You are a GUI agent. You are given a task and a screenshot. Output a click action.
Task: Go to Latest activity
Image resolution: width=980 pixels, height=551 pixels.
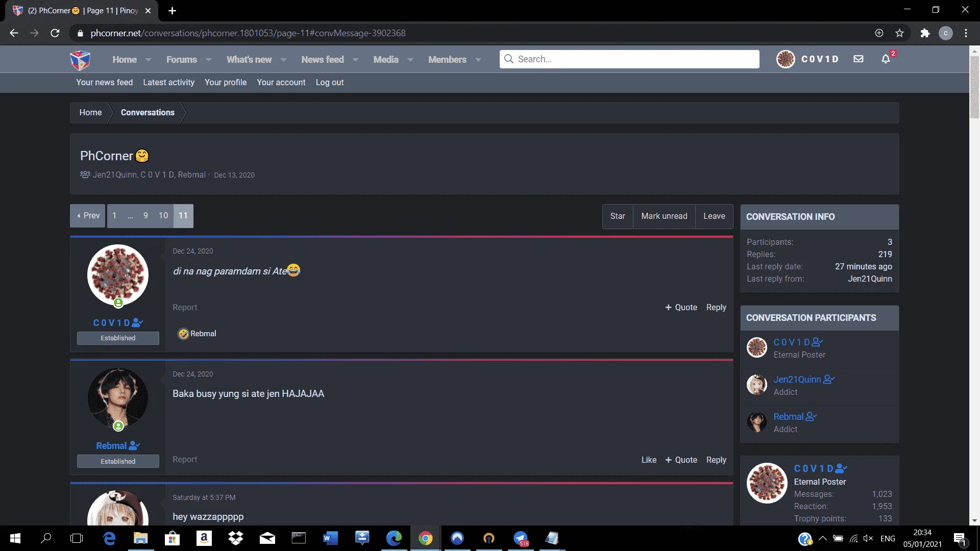tap(168, 83)
